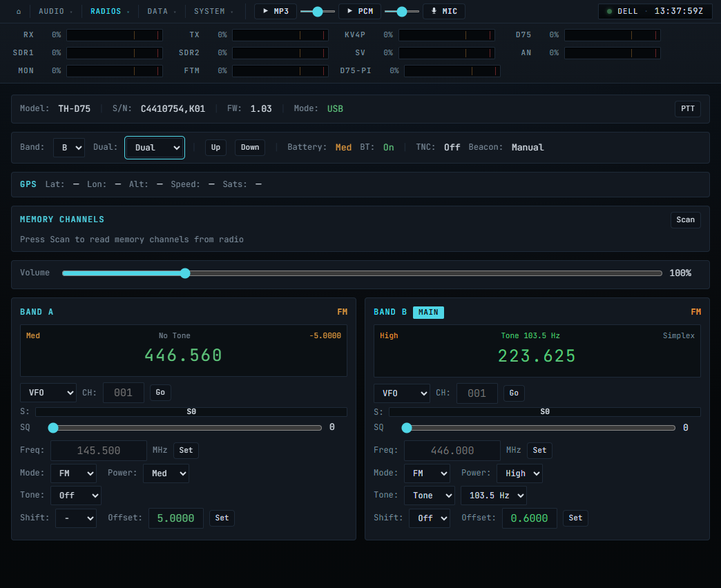This screenshot has height=588, width=721.
Task: Open Band B Tone mode dropdown
Action: (x=430, y=496)
